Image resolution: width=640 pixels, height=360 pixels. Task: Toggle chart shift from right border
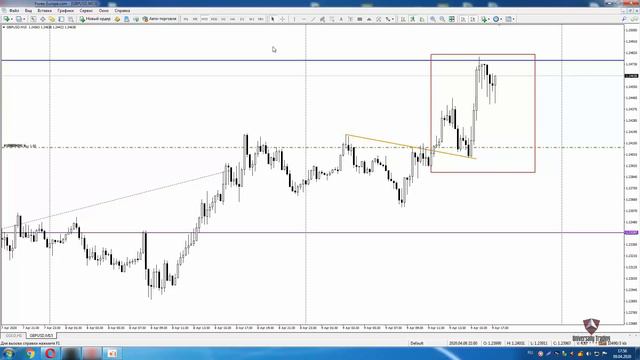pos(473,19)
